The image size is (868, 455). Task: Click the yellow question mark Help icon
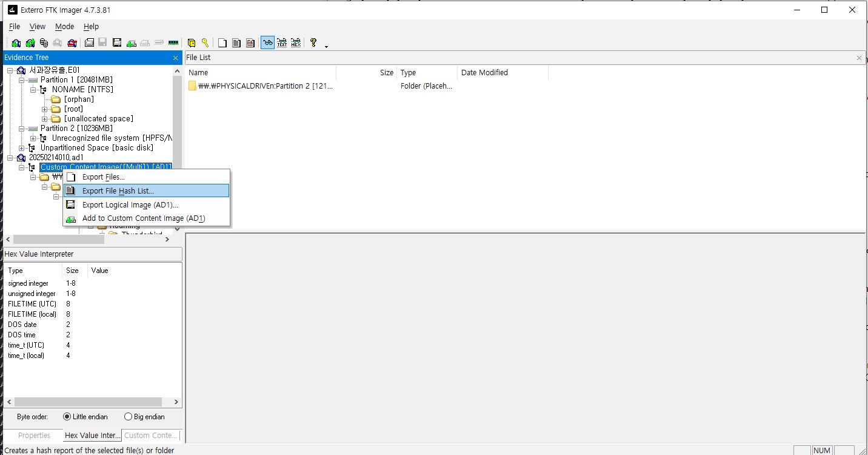pyautogui.click(x=313, y=42)
